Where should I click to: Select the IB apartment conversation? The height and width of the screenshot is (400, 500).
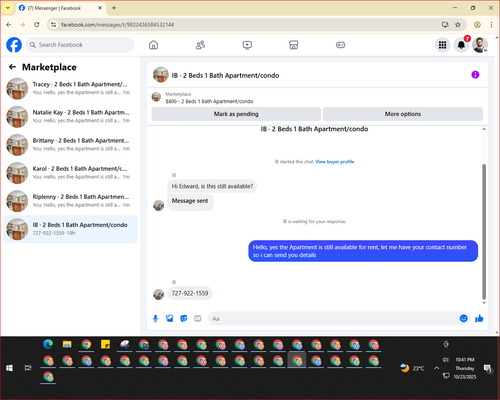pyautogui.click(x=70, y=229)
